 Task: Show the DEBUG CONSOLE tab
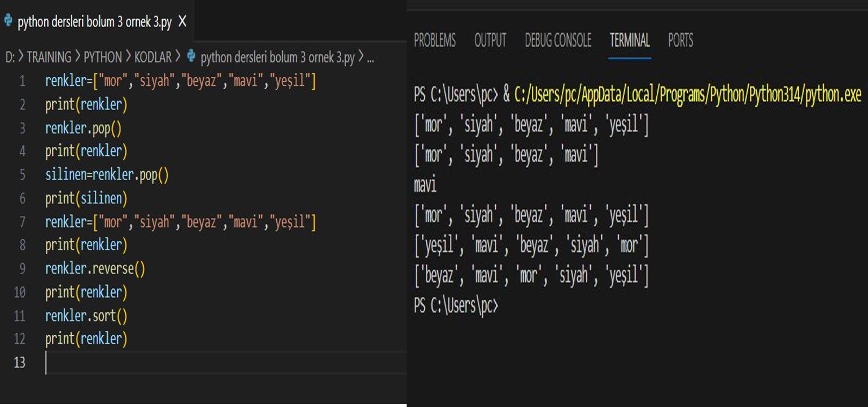pyautogui.click(x=557, y=41)
